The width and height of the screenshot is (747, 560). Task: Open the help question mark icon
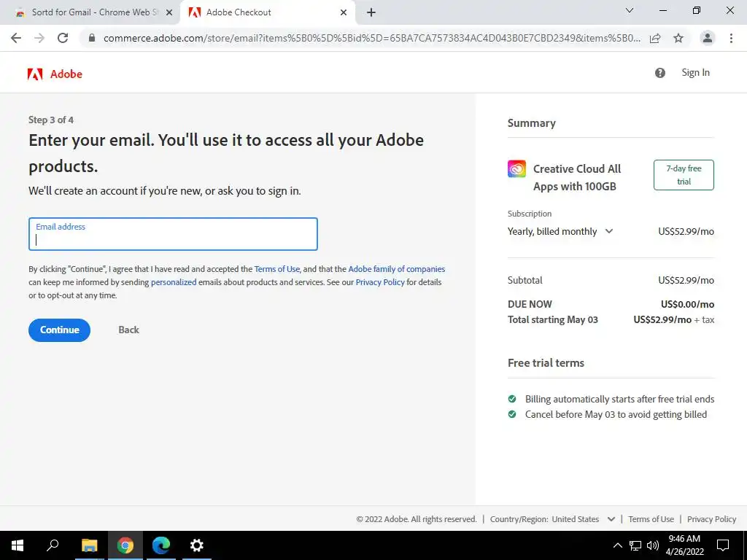[x=659, y=73]
